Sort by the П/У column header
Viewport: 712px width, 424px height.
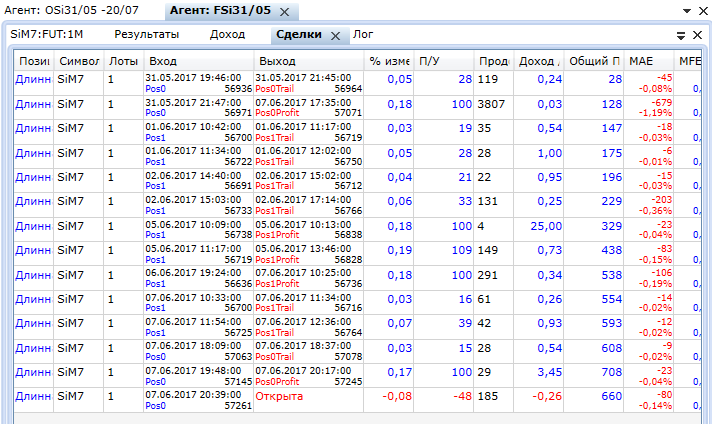pos(444,61)
